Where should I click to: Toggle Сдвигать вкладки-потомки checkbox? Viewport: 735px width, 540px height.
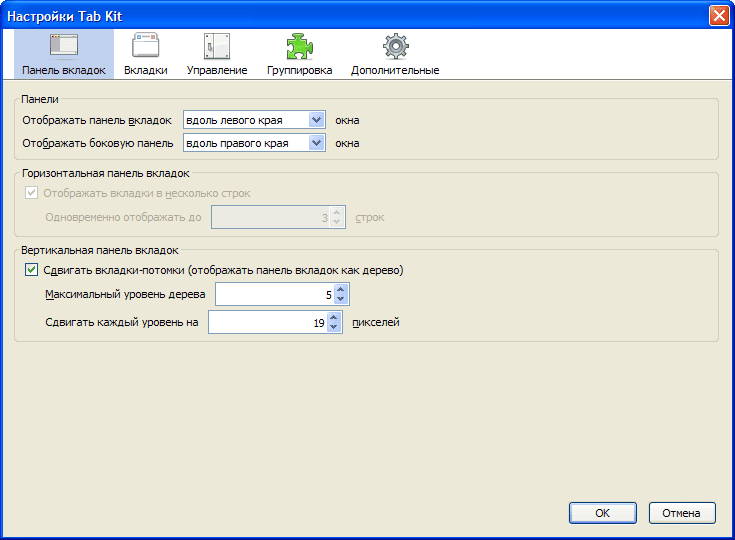31,270
